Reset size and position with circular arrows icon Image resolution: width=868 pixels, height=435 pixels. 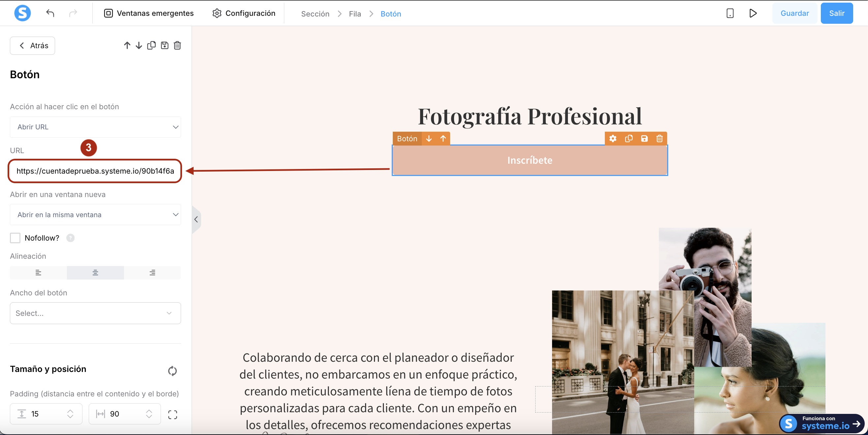point(172,371)
